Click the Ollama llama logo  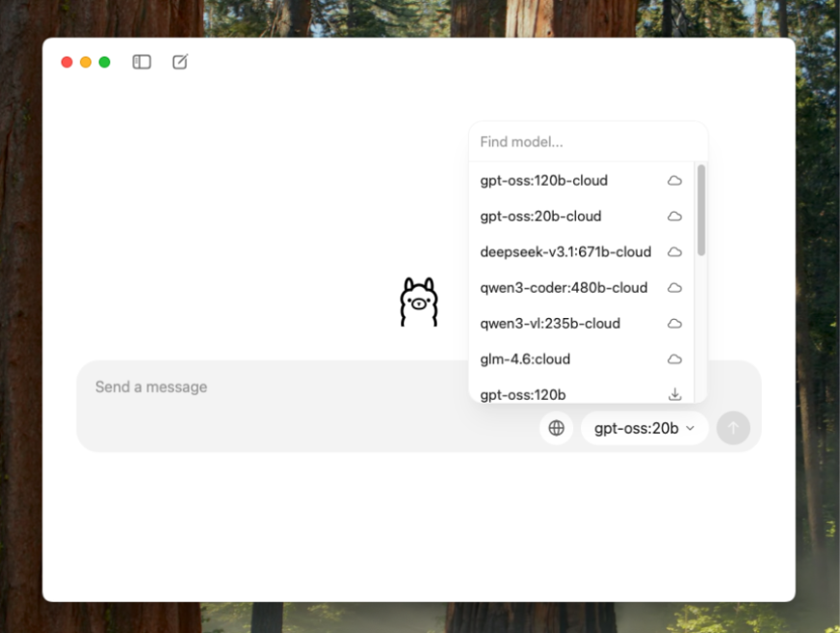pos(418,303)
